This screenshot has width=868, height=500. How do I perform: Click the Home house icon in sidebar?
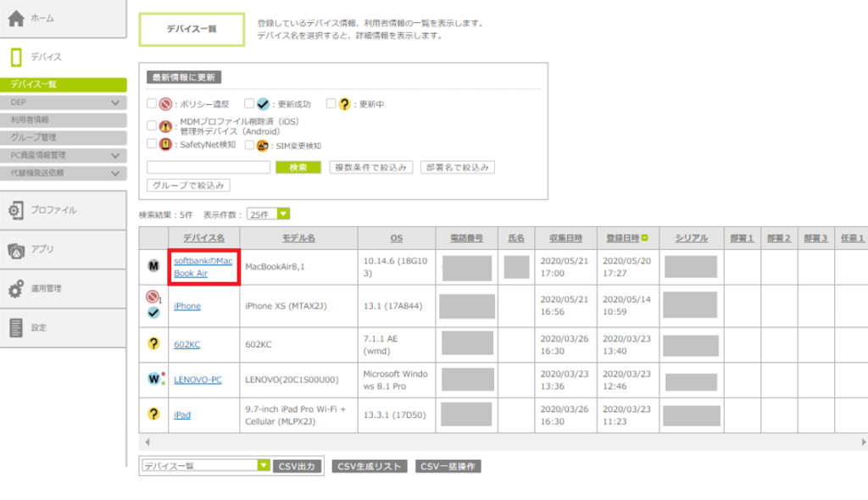click(x=16, y=19)
